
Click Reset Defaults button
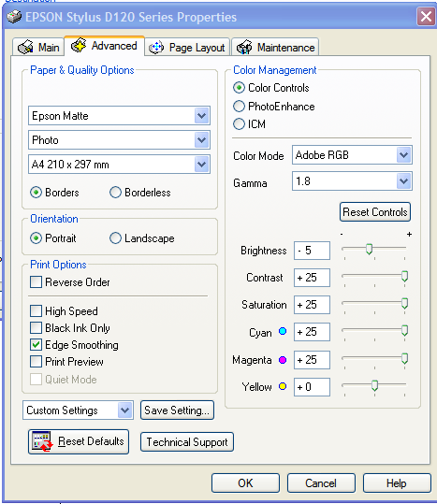79,441
